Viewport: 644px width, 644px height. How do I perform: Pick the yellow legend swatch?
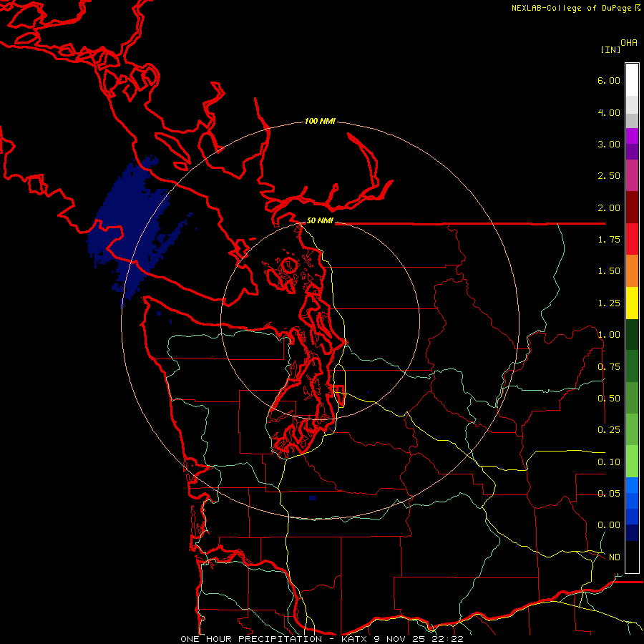(632, 303)
